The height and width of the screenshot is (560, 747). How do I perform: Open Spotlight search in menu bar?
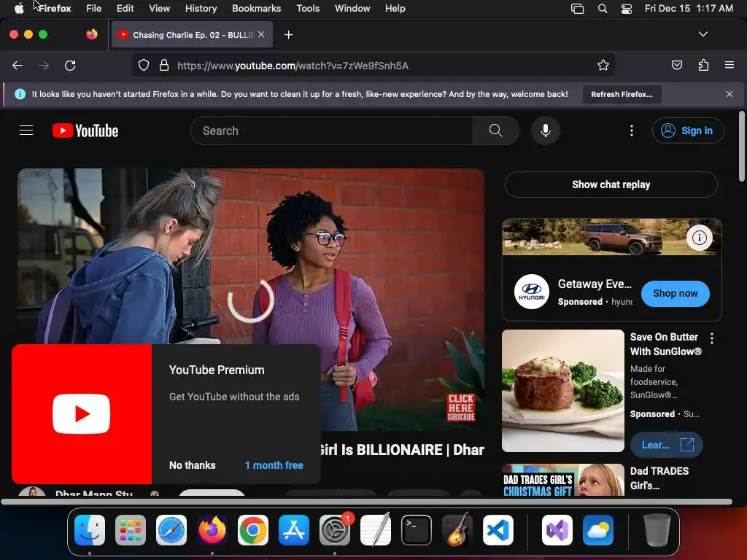[602, 8]
